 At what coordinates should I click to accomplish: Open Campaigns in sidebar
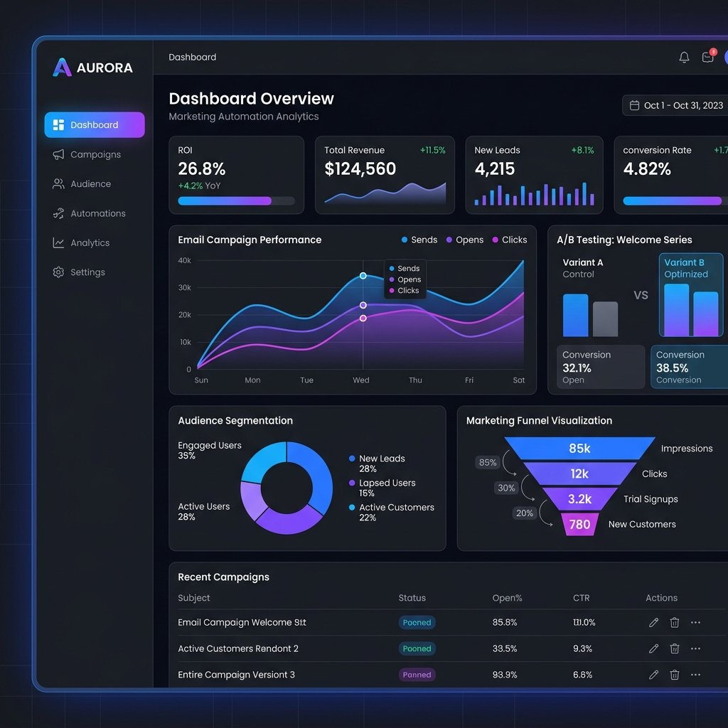tap(87, 154)
